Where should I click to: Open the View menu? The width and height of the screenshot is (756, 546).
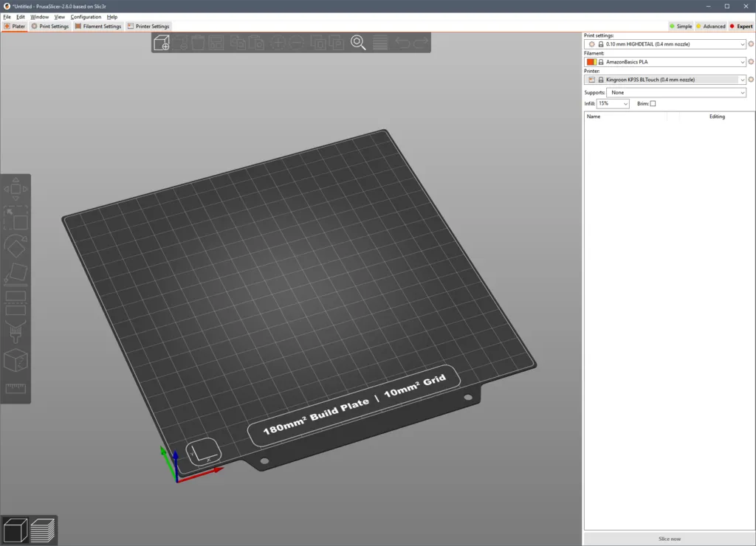59,17
